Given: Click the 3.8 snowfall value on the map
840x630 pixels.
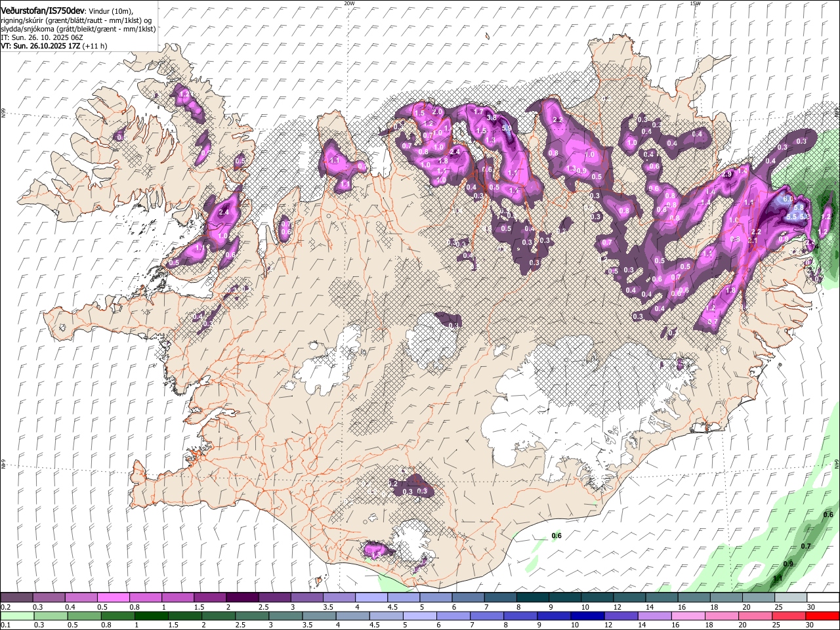Looking at the screenshot, I should click(492, 118).
